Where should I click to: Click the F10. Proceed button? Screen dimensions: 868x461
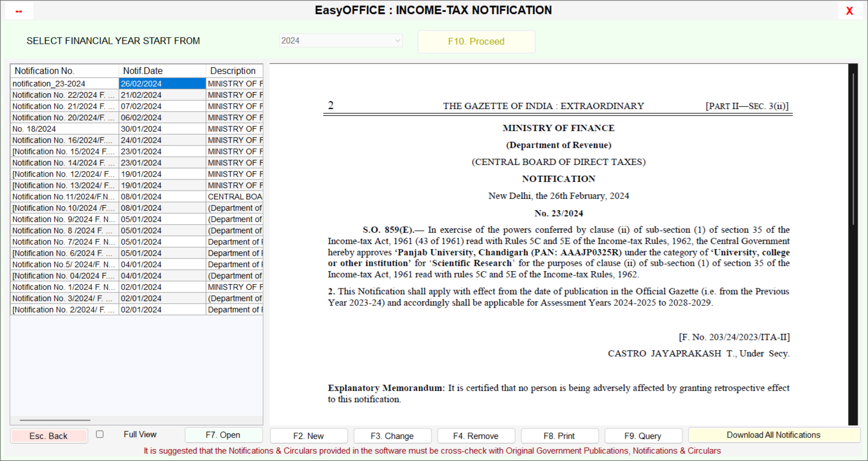(x=476, y=42)
